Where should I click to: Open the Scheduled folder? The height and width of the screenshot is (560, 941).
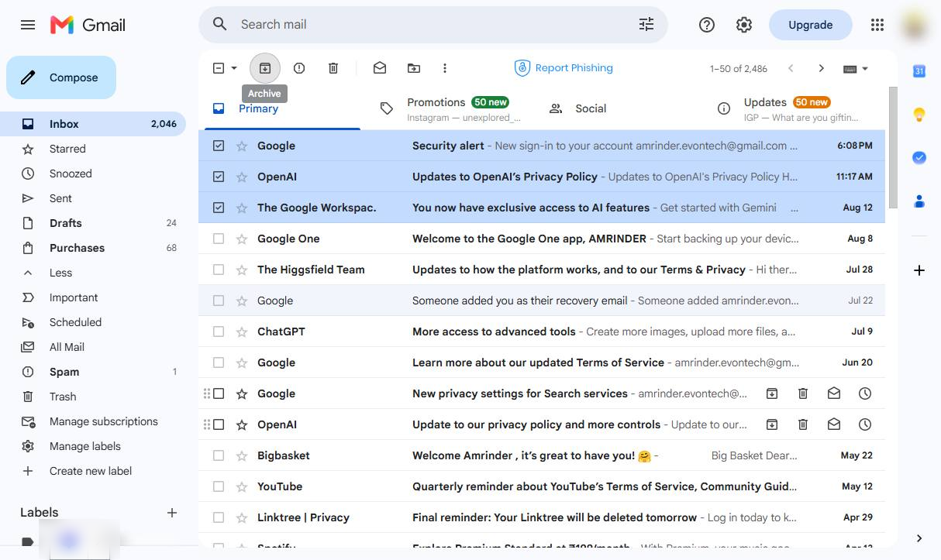click(x=93, y=322)
